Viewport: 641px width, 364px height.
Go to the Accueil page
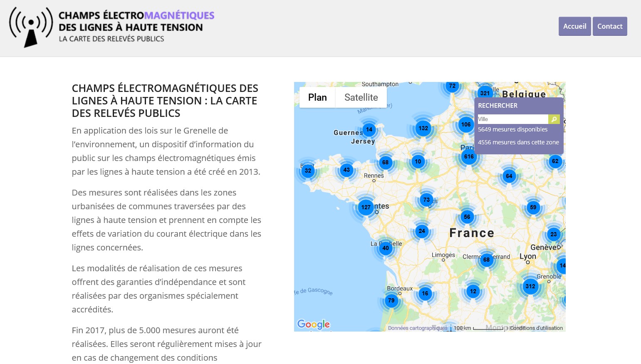pos(574,26)
